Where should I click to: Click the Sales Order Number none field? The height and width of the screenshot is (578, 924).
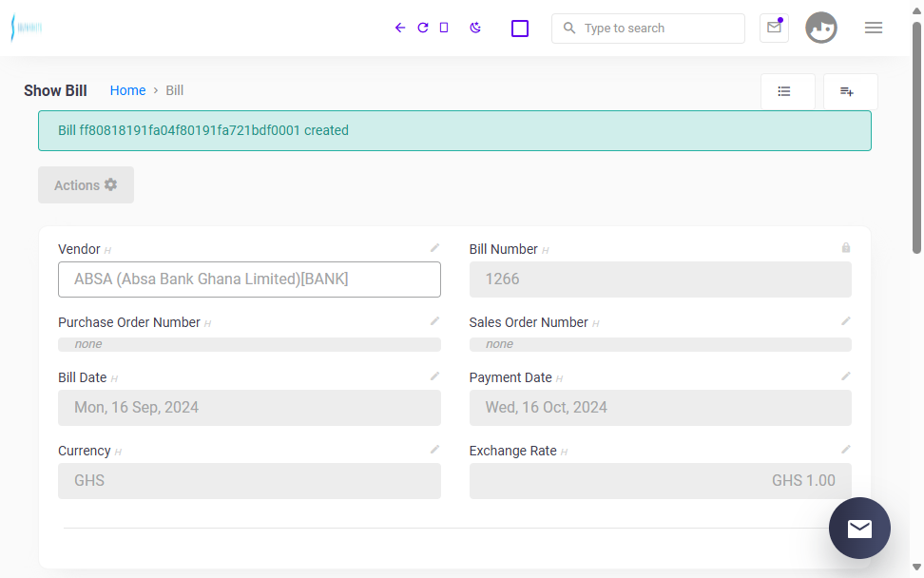point(661,344)
